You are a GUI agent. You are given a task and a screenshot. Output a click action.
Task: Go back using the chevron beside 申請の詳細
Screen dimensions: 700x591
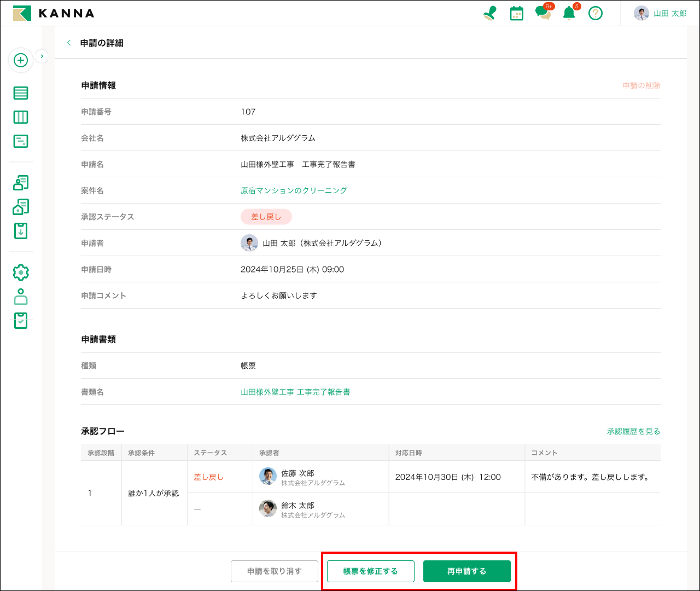point(69,43)
